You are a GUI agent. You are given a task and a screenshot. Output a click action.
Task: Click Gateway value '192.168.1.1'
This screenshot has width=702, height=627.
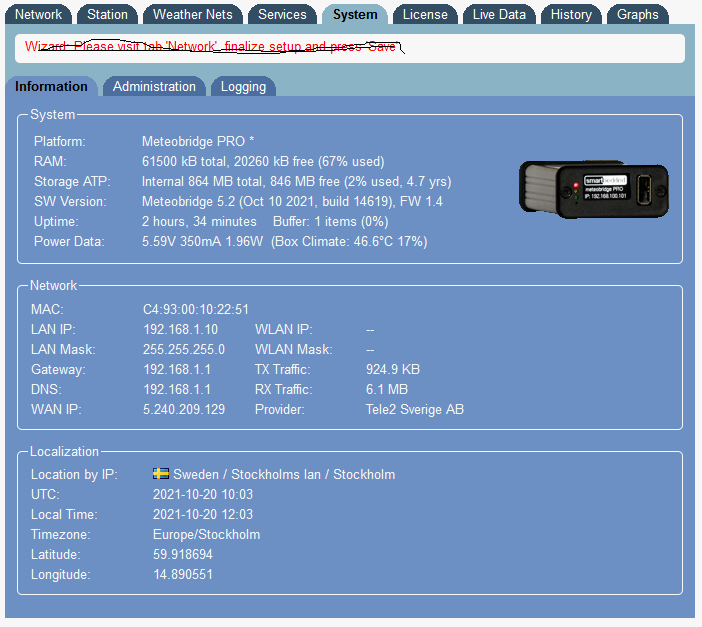(177, 369)
